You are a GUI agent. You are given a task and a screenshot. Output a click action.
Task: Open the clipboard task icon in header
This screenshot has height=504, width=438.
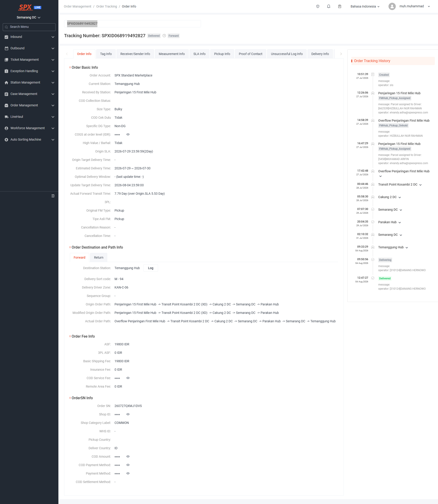tap(340, 6)
